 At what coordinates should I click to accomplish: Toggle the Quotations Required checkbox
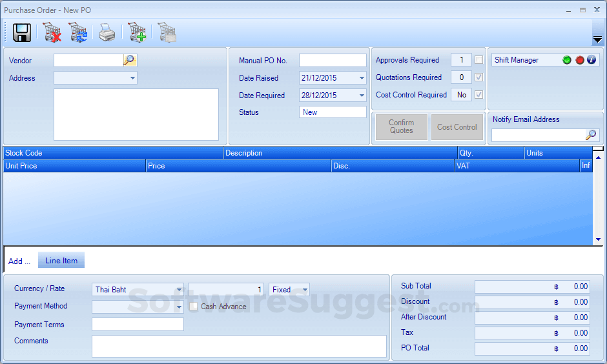click(x=479, y=77)
